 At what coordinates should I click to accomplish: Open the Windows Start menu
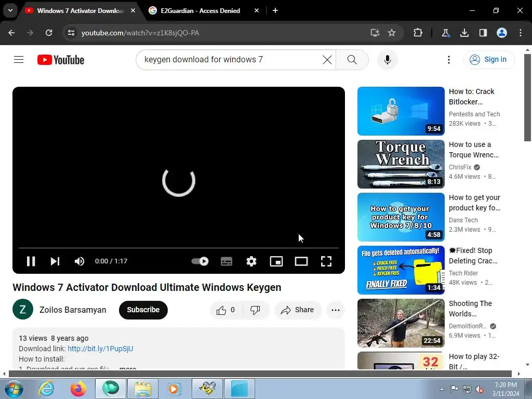[x=13, y=389]
